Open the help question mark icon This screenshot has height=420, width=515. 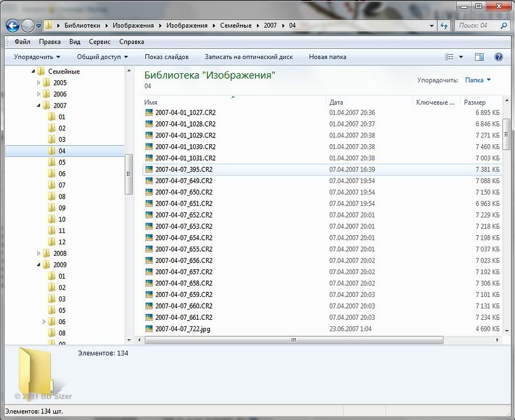tap(498, 57)
